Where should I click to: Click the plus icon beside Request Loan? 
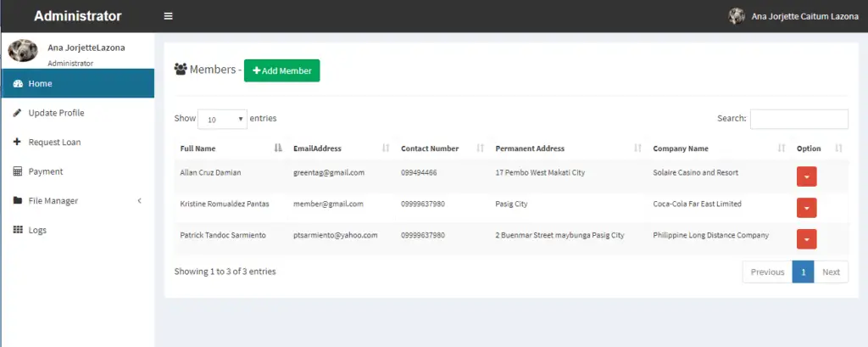pos(17,142)
